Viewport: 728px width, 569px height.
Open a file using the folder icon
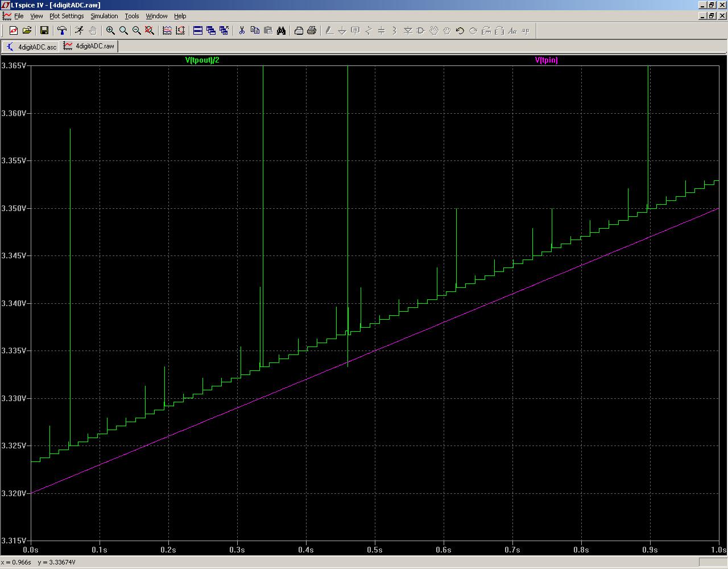click(27, 31)
